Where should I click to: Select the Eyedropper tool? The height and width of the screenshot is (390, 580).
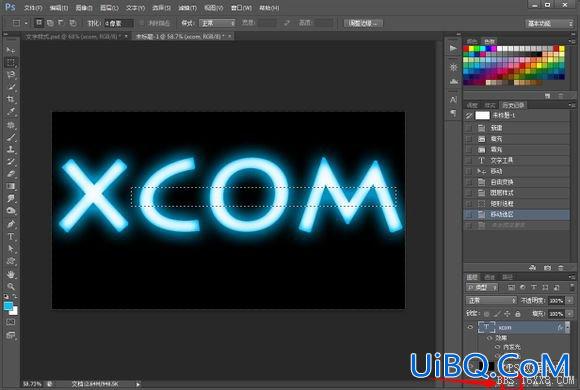coord(11,112)
